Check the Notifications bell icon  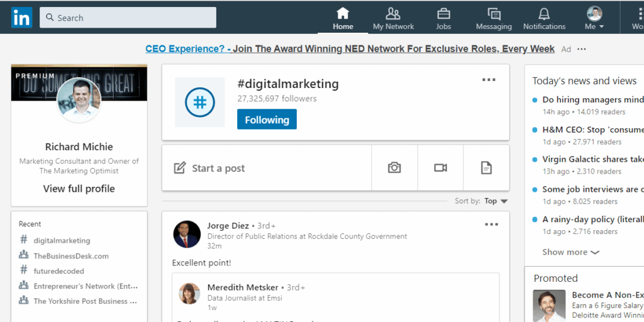544,14
